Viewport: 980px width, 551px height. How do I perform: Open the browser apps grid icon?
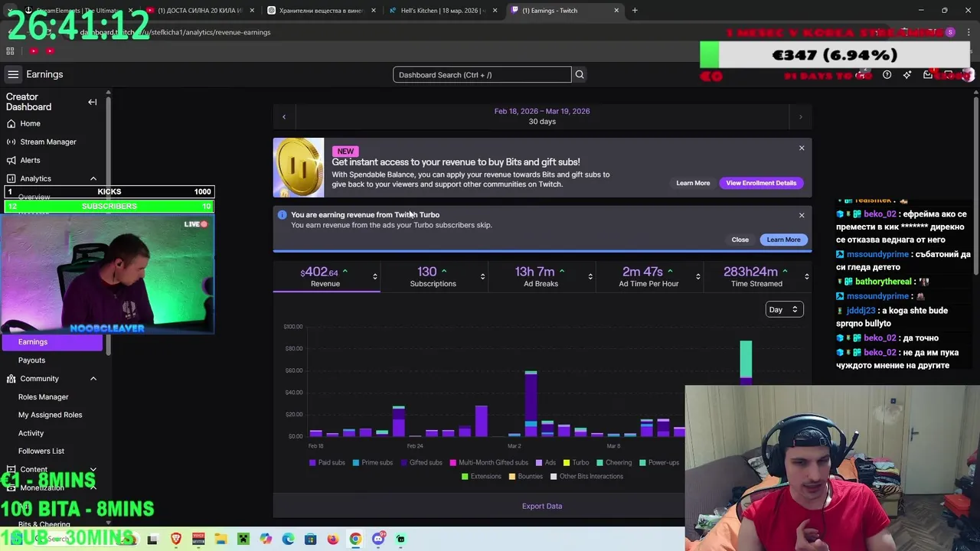tap(10, 51)
